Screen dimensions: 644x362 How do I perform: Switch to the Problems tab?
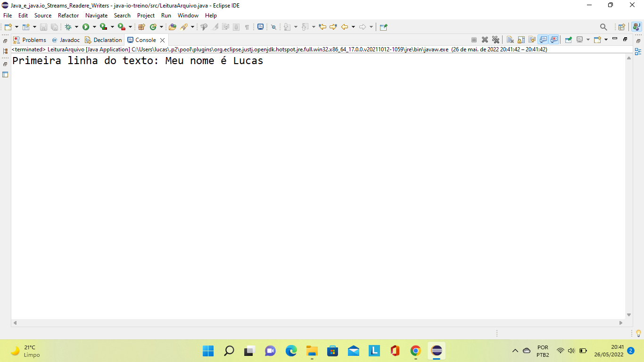30,40
